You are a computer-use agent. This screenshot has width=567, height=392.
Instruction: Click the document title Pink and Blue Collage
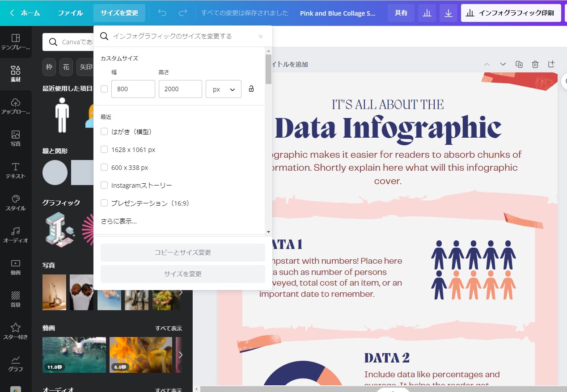coord(338,13)
